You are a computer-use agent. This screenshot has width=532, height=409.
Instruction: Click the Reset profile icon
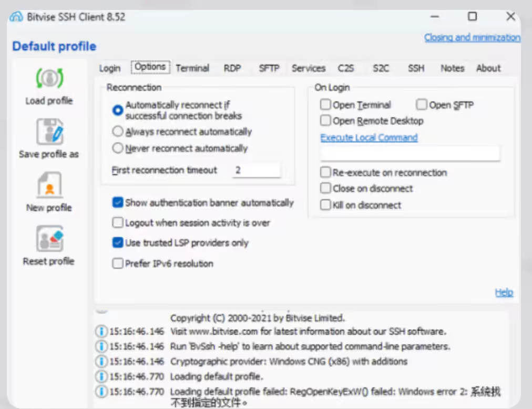[x=49, y=239]
